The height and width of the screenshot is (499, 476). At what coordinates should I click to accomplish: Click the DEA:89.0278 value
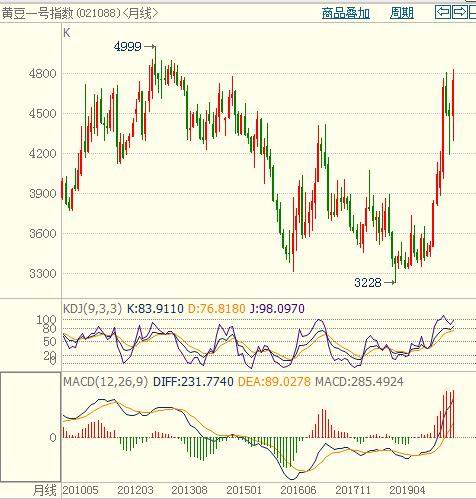274,382
